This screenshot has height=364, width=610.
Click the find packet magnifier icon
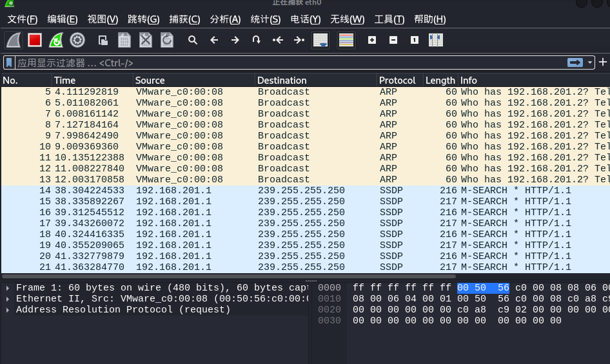click(192, 40)
